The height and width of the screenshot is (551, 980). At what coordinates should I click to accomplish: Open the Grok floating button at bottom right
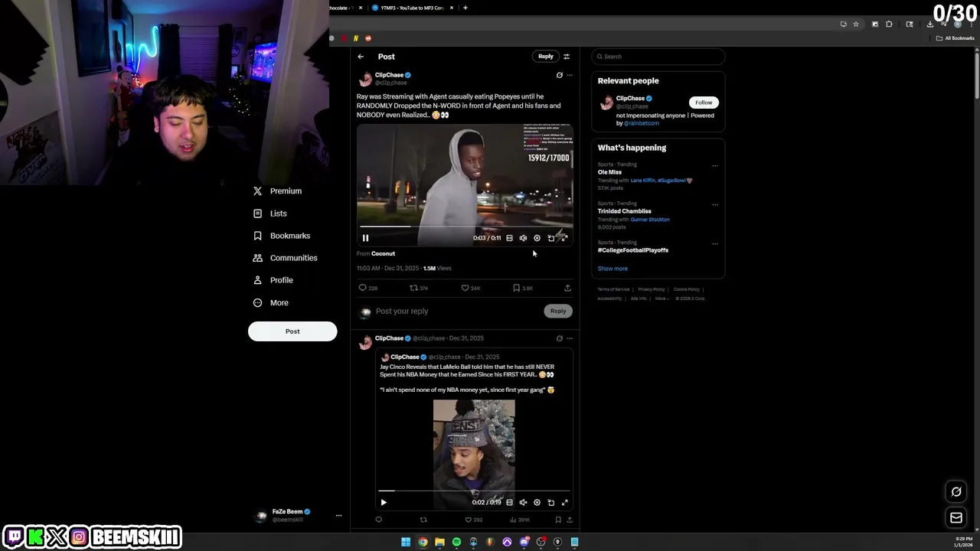(x=956, y=492)
